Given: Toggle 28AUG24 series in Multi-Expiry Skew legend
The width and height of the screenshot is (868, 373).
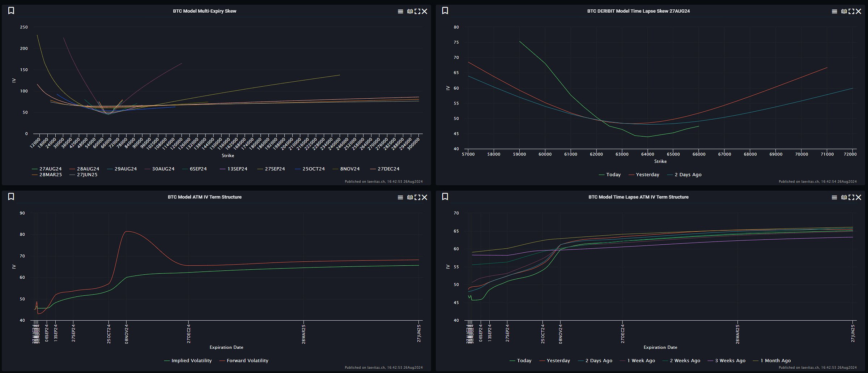Looking at the screenshot, I should coord(84,169).
